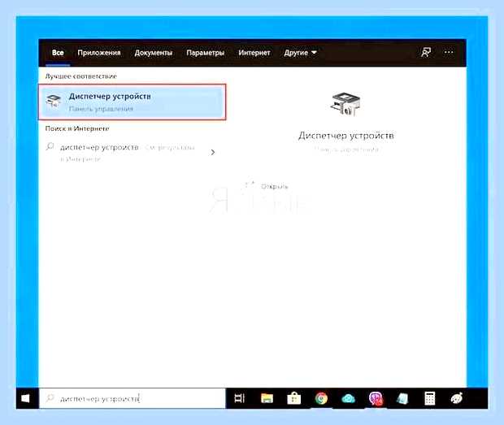504x425 pixels.
Task: Open Microsoft Store from taskbar
Action: tap(293, 398)
